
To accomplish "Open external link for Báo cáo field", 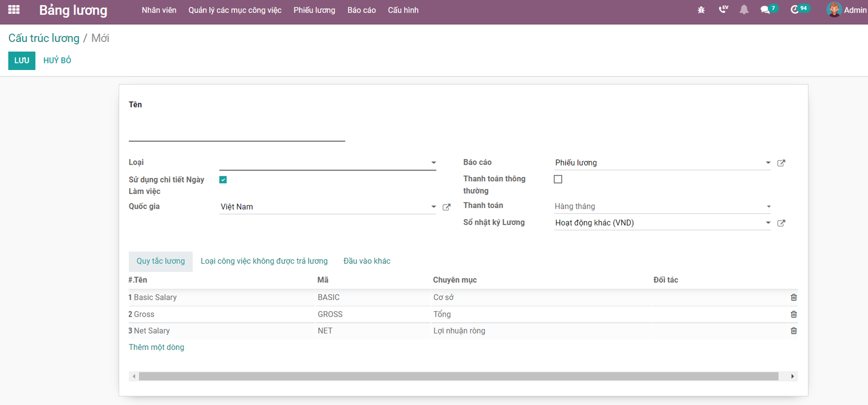I will click(781, 163).
